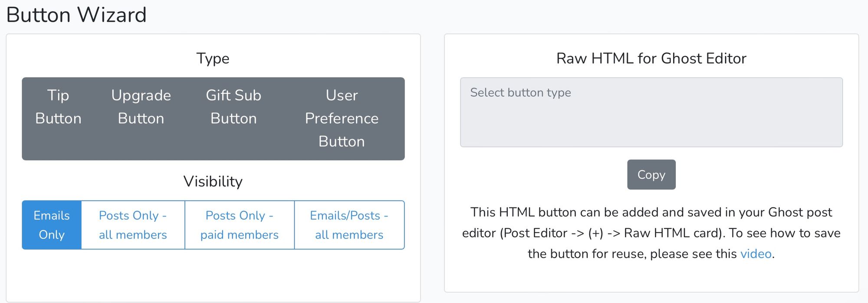Image resolution: width=868 pixels, height=303 pixels.
Task: Pick the Gift Sub Button type
Action: coord(233,107)
